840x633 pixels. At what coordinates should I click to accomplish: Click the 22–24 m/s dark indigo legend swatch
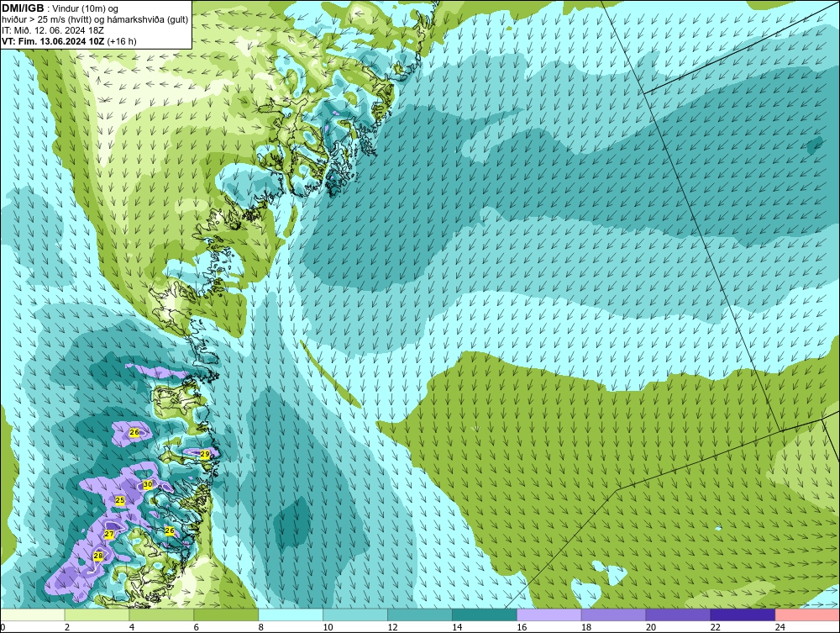[x=743, y=615]
